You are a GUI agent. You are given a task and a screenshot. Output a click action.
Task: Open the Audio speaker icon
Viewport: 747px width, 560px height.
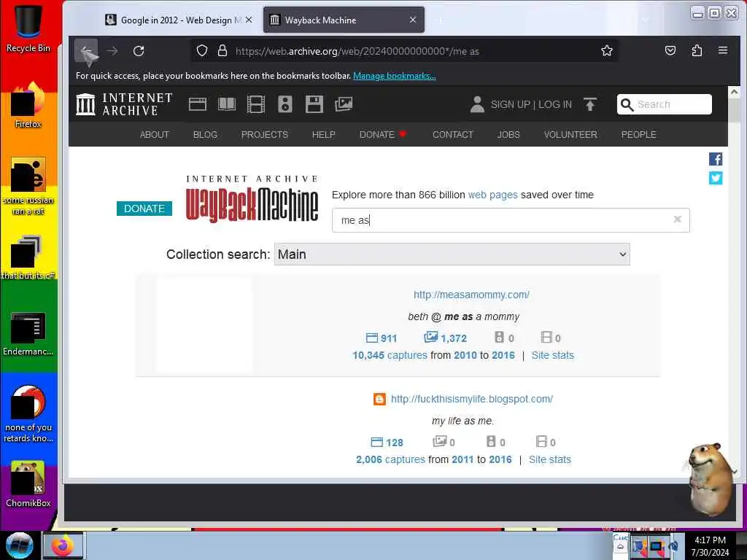(285, 104)
